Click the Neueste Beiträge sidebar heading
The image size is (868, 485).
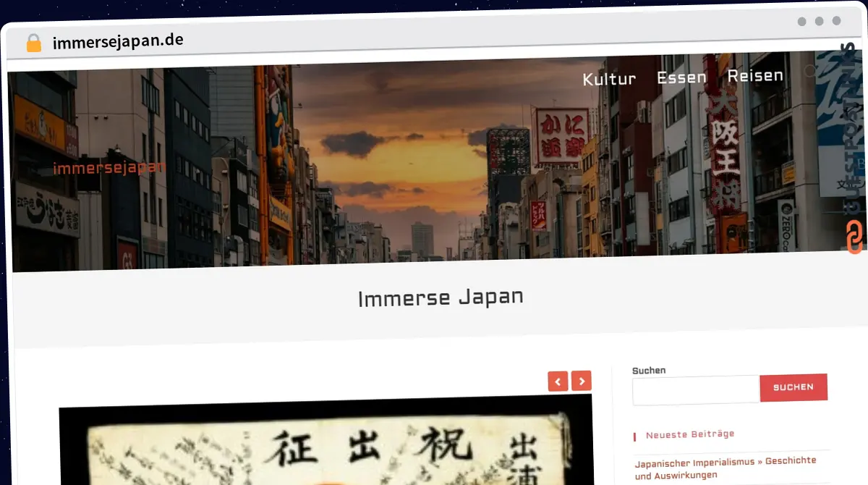689,434
